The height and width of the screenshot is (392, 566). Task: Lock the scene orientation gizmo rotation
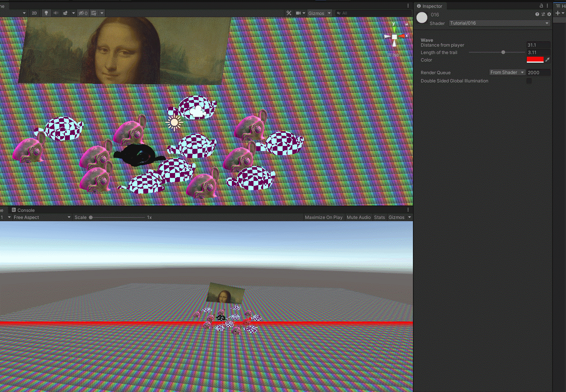pyautogui.click(x=407, y=23)
